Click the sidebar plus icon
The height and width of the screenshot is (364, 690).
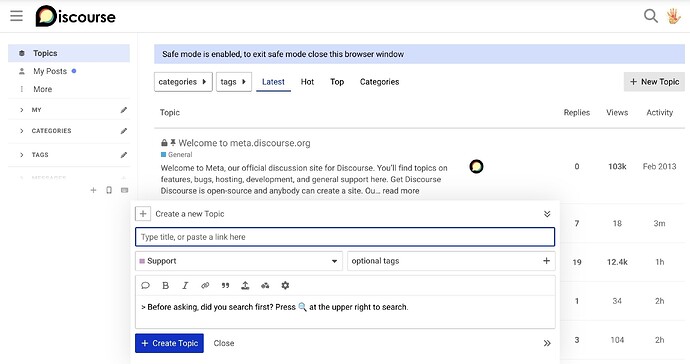tap(93, 190)
